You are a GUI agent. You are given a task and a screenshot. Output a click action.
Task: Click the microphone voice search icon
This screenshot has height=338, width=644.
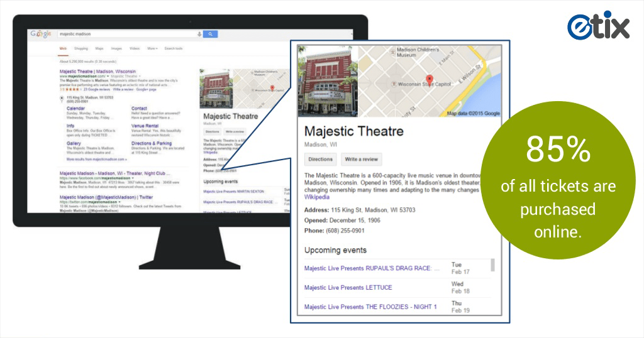click(x=199, y=34)
